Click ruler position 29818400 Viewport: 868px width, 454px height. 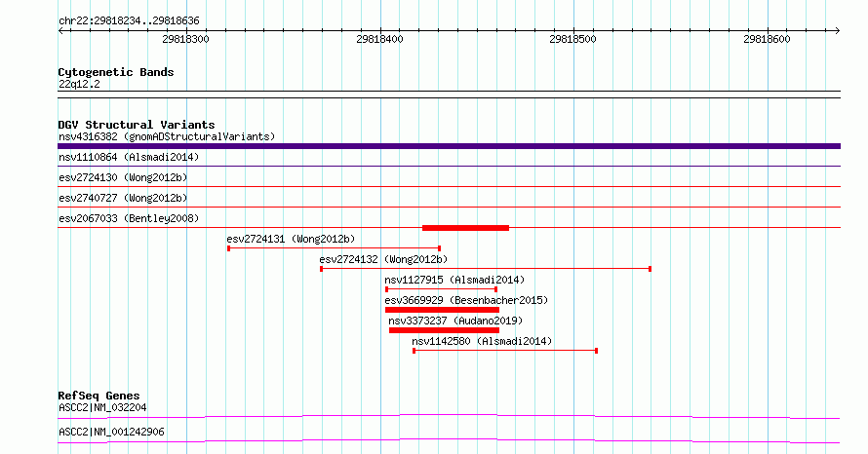point(379,39)
